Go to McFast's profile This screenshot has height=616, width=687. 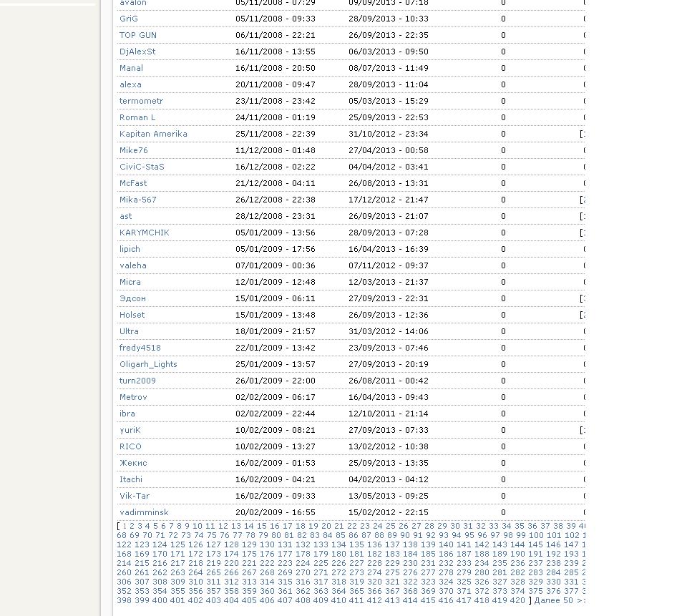click(x=133, y=183)
